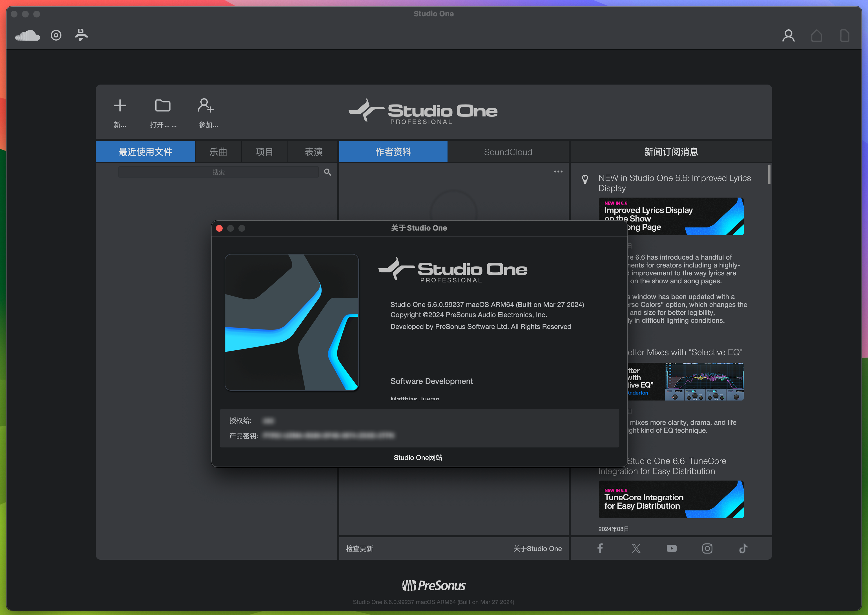
Task: Click the 2024年08日 date under TuneCore news
Action: coord(613,529)
